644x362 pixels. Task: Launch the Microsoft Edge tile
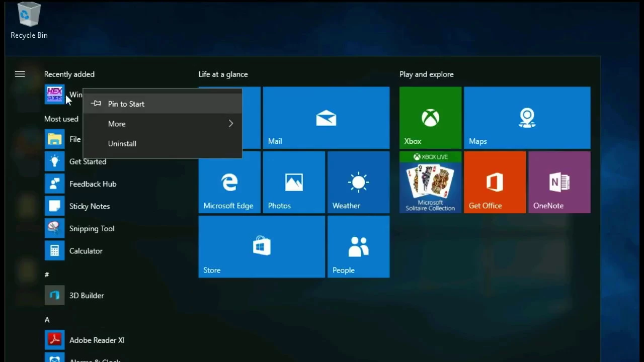229,182
